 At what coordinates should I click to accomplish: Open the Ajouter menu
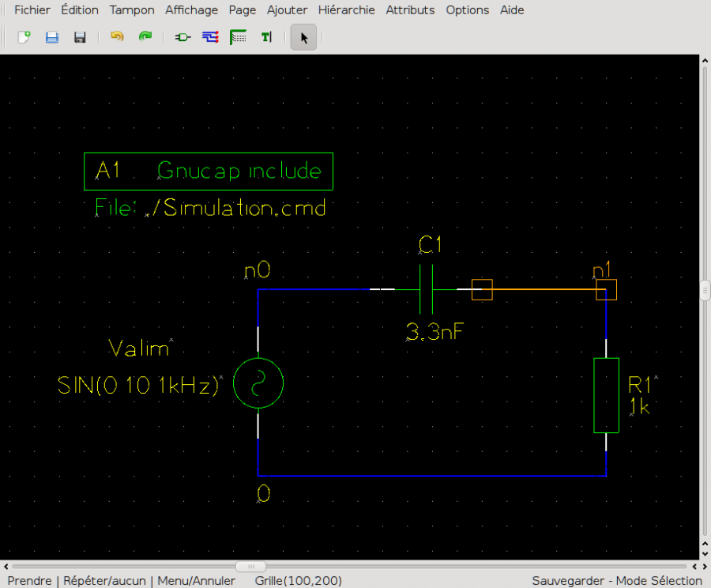coord(287,10)
